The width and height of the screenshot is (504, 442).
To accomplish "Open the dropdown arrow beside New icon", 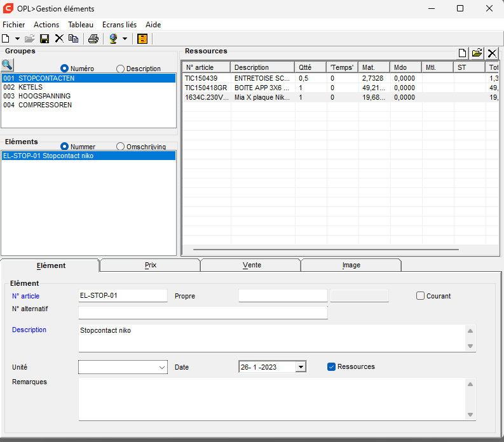I will pyautogui.click(x=17, y=39).
